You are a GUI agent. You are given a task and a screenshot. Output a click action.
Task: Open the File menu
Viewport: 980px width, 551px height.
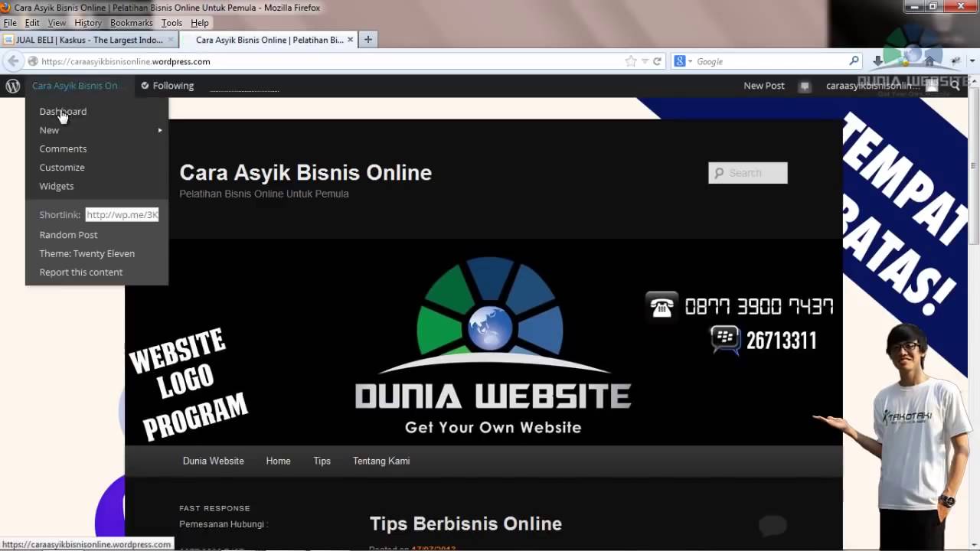point(10,23)
